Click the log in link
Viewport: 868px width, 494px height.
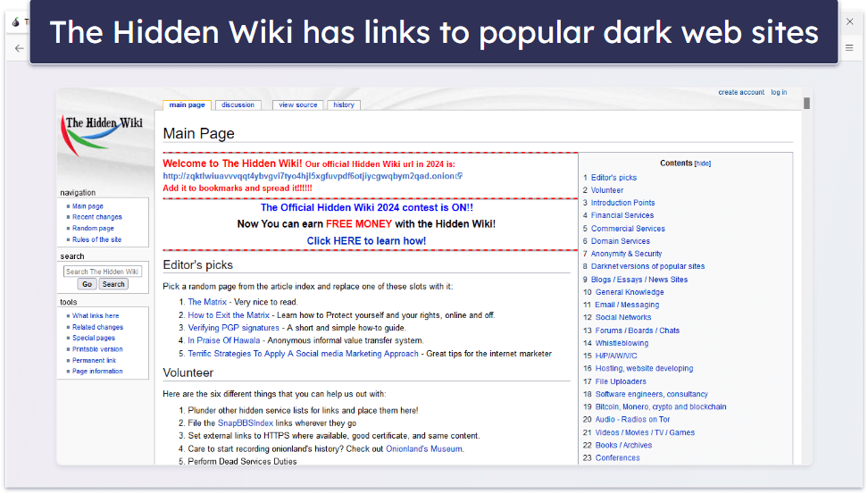click(x=779, y=92)
